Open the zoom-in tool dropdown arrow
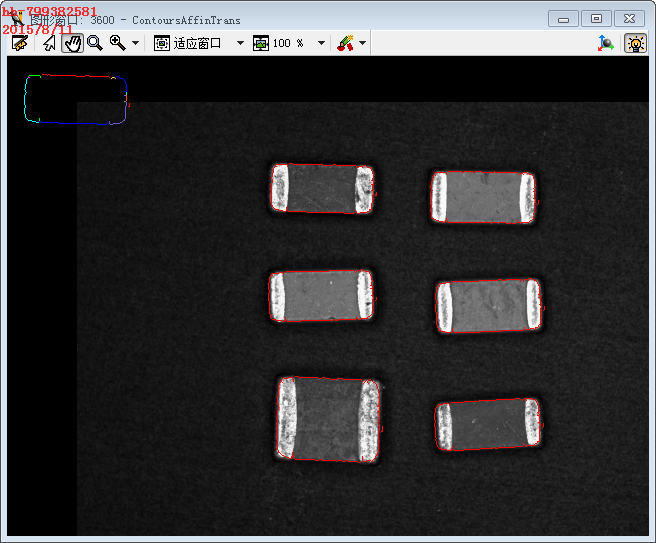This screenshot has width=656, height=543. point(135,43)
